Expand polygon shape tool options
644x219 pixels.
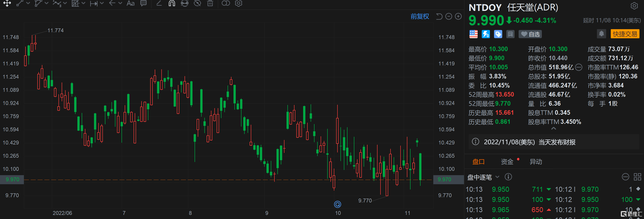[46, 3]
